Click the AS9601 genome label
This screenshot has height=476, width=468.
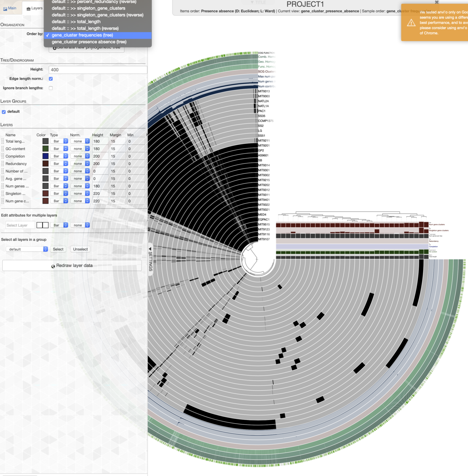tap(263, 155)
